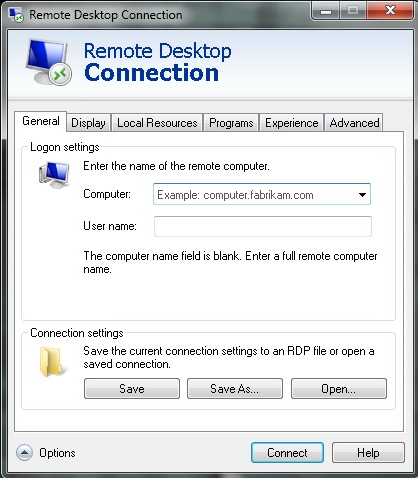Image resolution: width=418 pixels, height=478 pixels.
Task: Open the Display tab
Action: coord(88,123)
